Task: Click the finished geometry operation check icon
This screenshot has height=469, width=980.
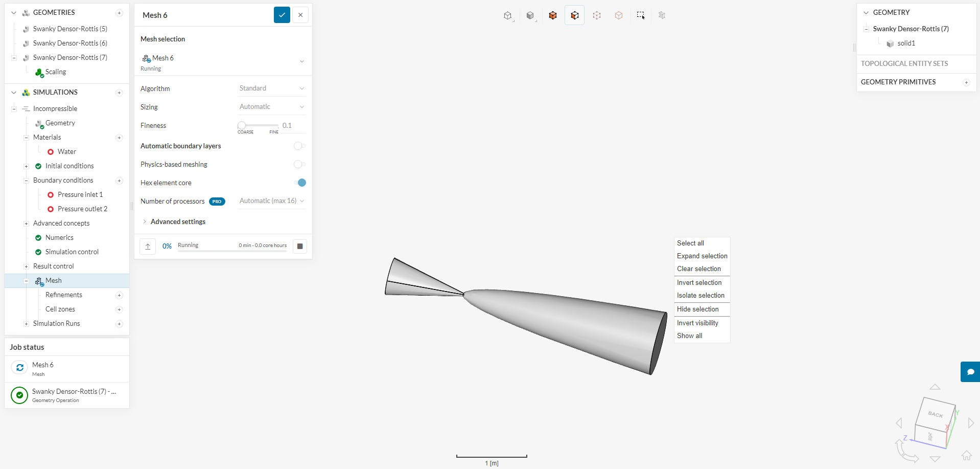Action: point(19,395)
